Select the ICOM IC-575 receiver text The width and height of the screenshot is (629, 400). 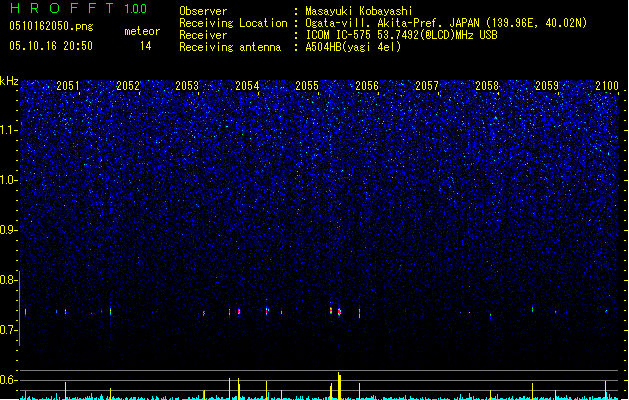point(402,35)
